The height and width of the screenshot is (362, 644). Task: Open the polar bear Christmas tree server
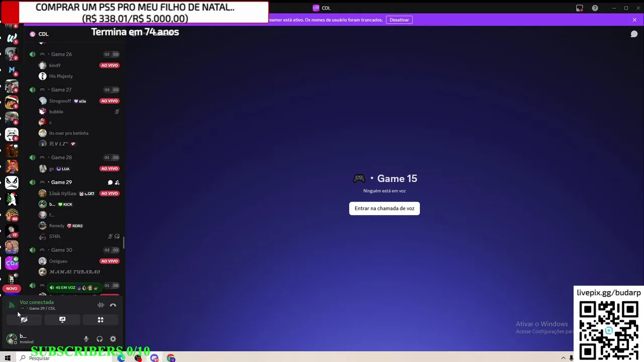pyautogui.click(x=12, y=199)
